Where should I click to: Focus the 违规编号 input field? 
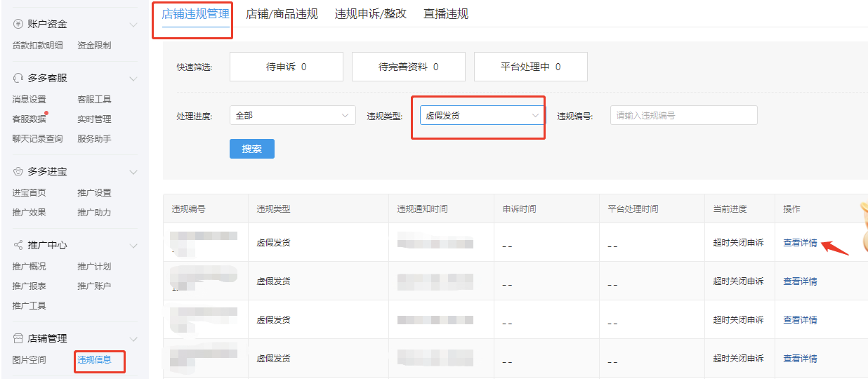tap(684, 115)
